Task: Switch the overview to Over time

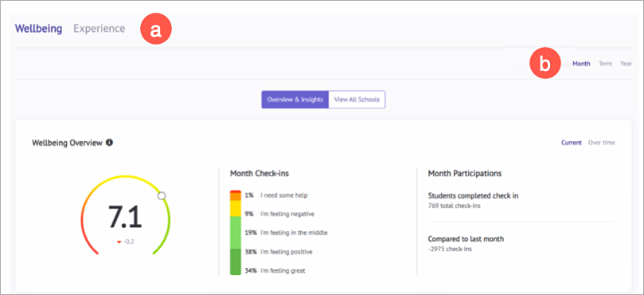Action: (602, 143)
